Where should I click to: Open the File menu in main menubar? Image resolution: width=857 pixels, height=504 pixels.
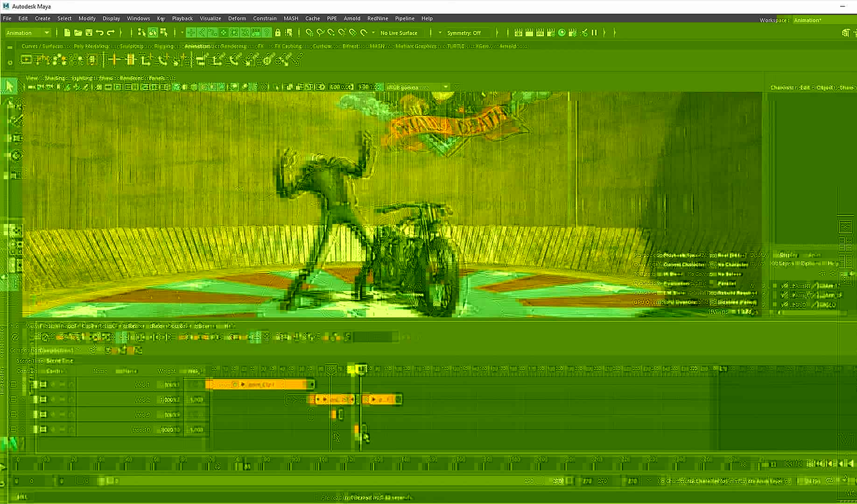(7, 18)
